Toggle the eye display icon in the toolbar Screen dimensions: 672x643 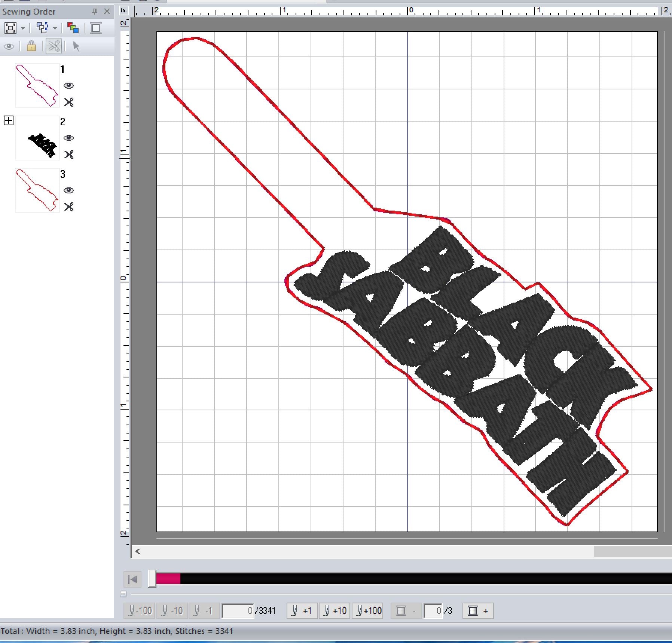click(9, 47)
